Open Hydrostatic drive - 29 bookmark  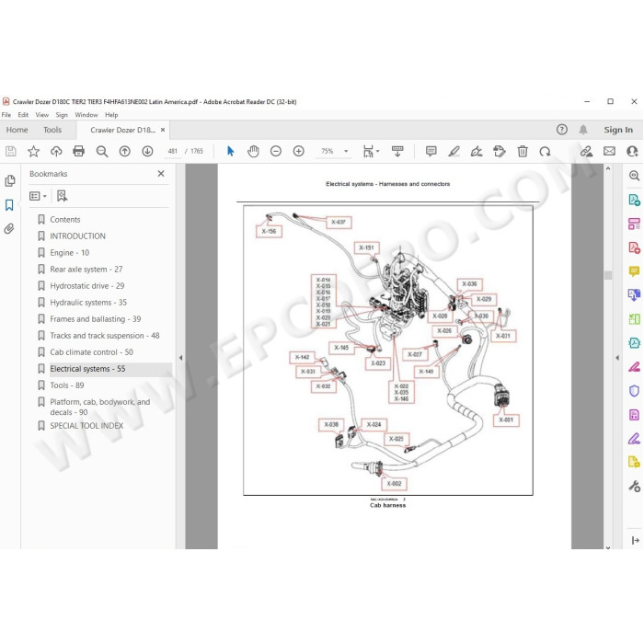tap(87, 286)
